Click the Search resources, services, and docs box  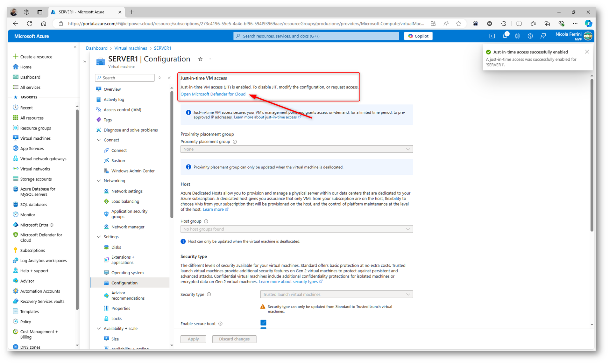(x=316, y=36)
